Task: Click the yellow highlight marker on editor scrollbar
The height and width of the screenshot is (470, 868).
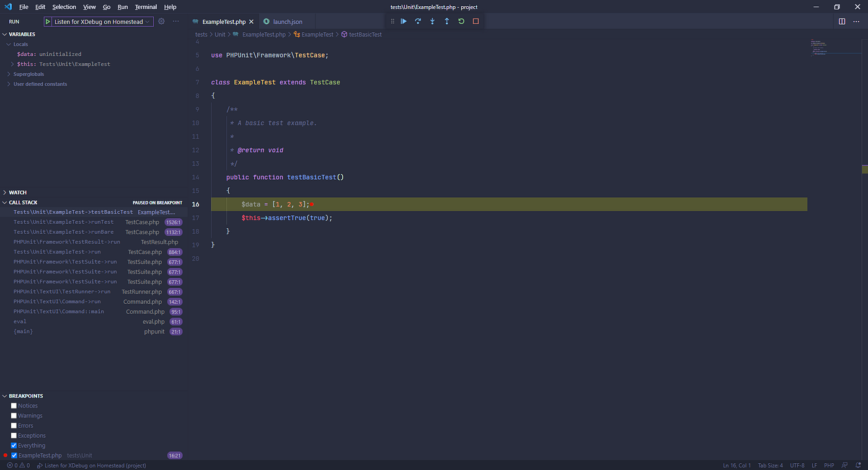Action: pos(865,169)
